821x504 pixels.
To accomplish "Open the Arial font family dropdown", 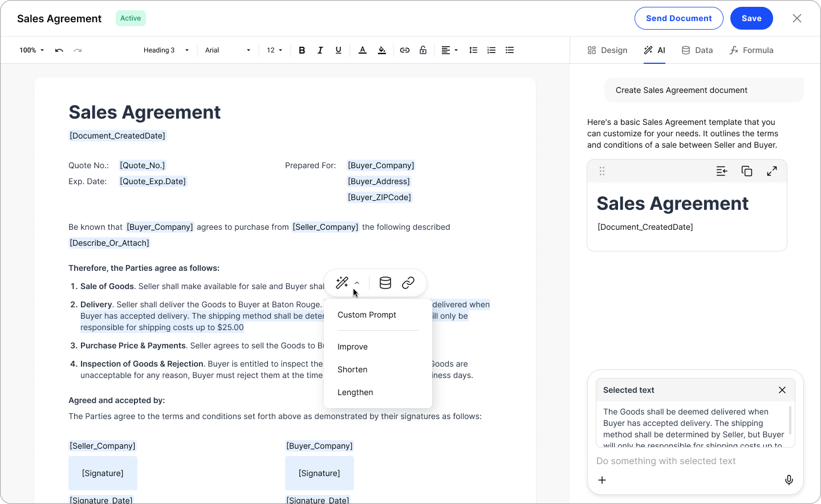I will click(227, 50).
